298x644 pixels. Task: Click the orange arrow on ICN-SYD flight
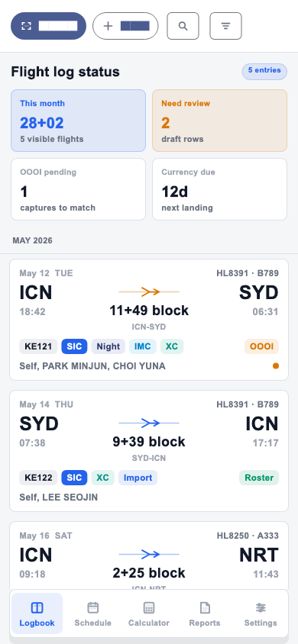tap(149, 292)
